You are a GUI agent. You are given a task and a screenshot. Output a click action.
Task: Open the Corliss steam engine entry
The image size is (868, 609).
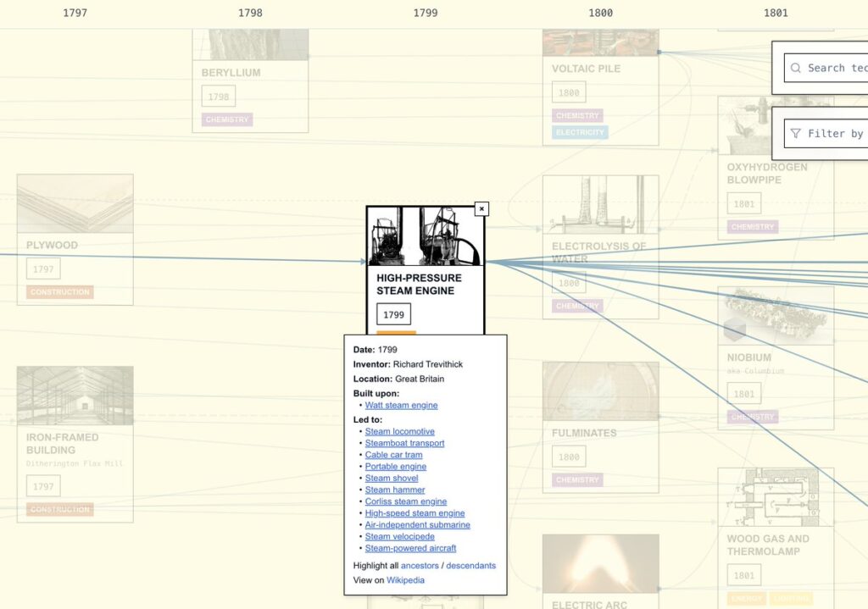coord(405,501)
